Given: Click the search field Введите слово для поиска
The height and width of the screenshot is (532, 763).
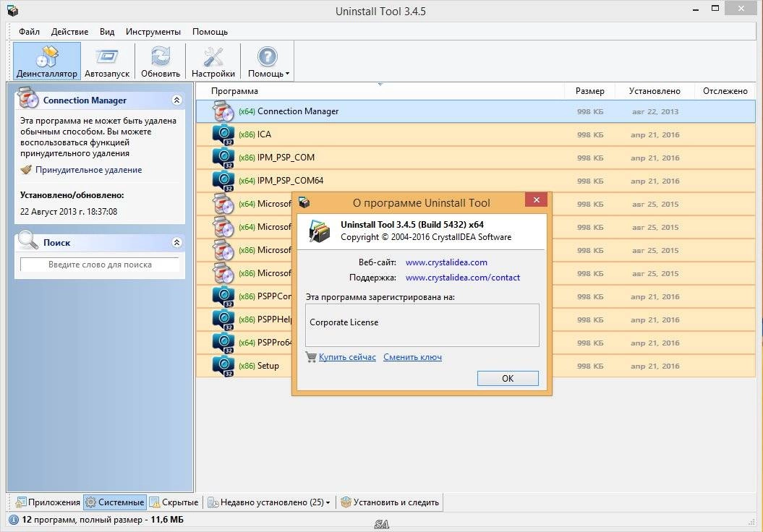Looking at the screenshot, I should pos(100,265).
